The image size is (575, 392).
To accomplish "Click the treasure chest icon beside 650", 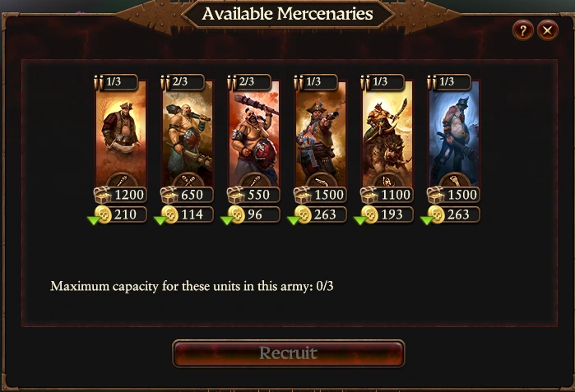I will (x=169, y=195).
